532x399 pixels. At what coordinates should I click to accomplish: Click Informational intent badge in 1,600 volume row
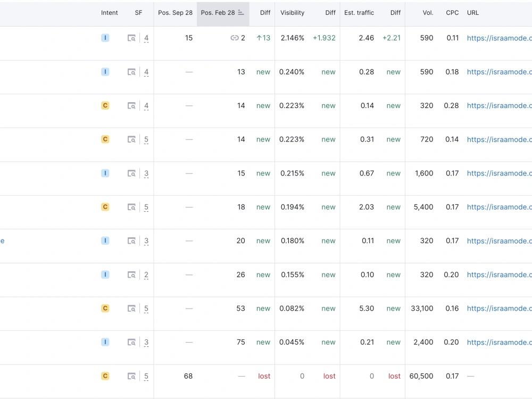pyautogui.click(x=105, y=173)
